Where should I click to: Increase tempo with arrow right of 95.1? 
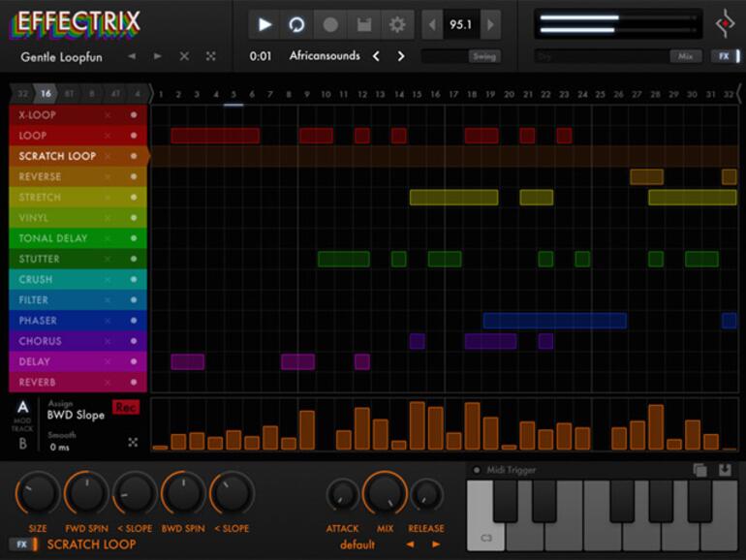click(x=491, y=24)
